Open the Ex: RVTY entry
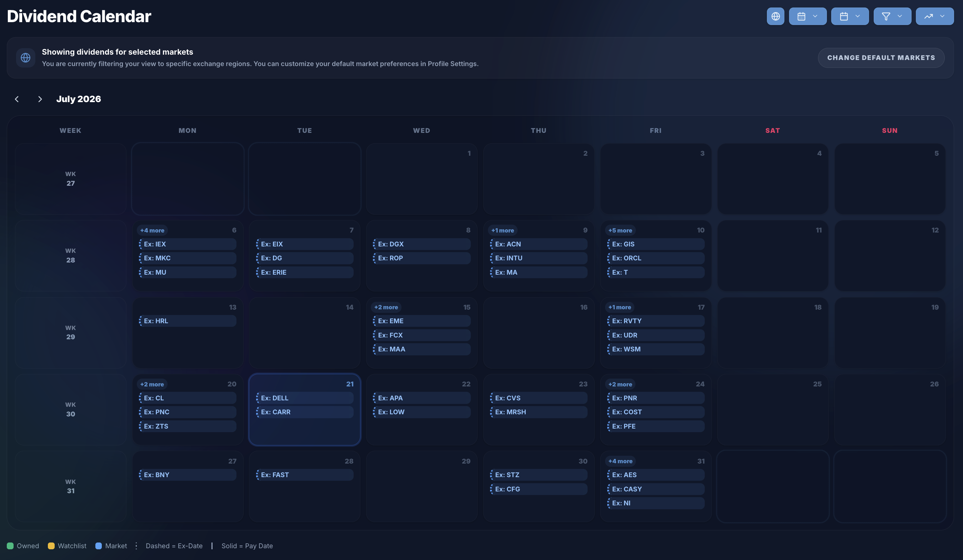Screen dimensions: 963x560 656,321
